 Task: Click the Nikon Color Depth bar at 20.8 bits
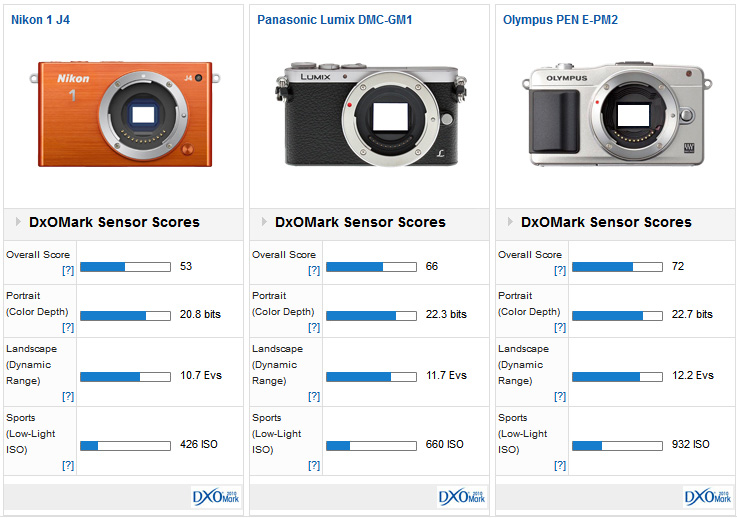(125, 316)
